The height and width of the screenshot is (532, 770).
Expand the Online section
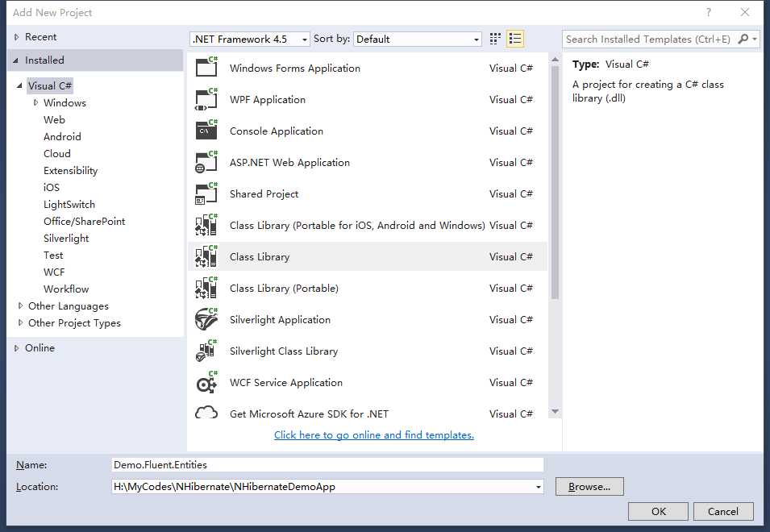pos(16,348)
